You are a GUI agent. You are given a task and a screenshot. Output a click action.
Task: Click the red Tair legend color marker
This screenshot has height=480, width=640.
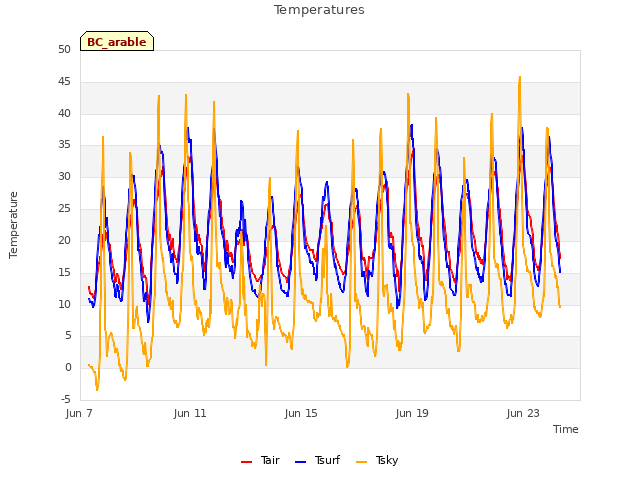(x=247, y=462)
